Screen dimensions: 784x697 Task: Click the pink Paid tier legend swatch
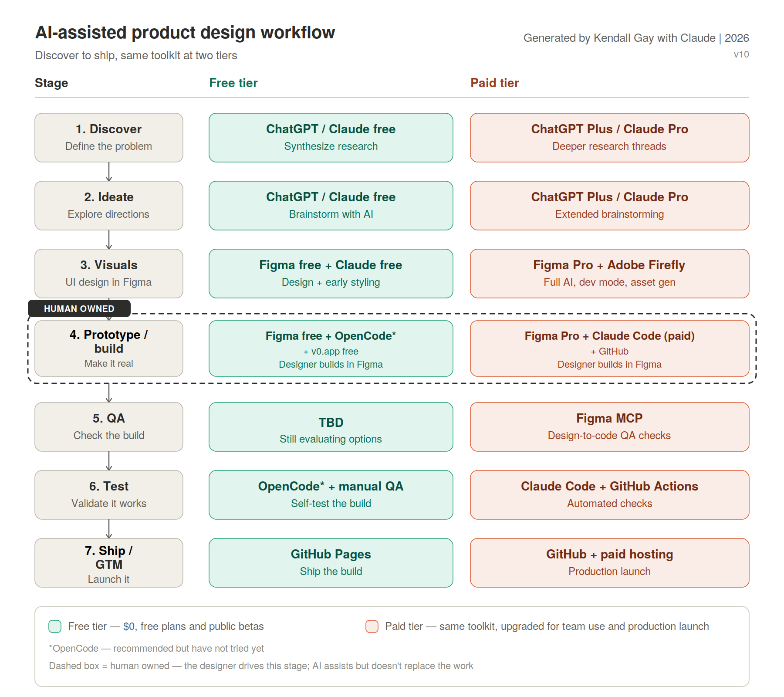(372, 626)
